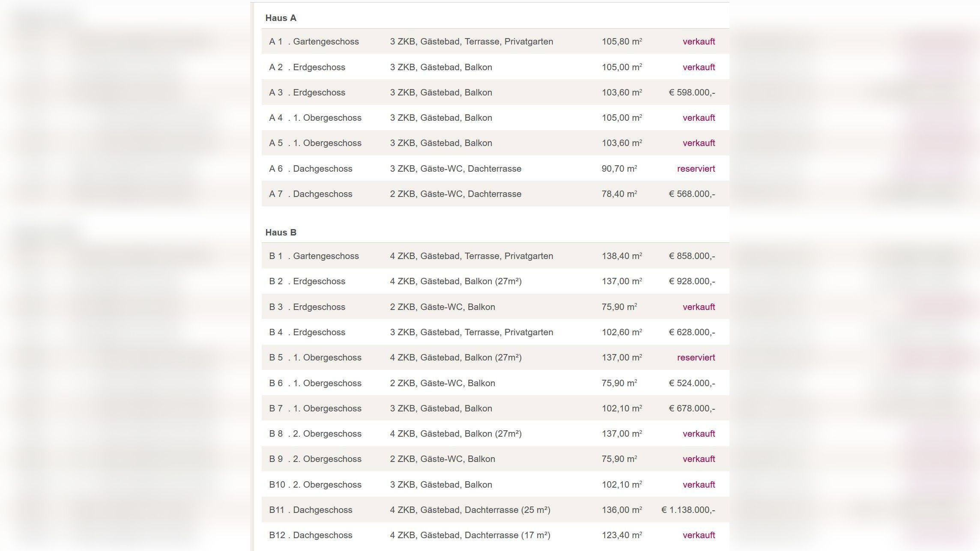The height and width of the screenshot is (551, 980).
Task: Click the € 524.000,- price for B 6
Action: pyautogui.click(x=692, y=383)
